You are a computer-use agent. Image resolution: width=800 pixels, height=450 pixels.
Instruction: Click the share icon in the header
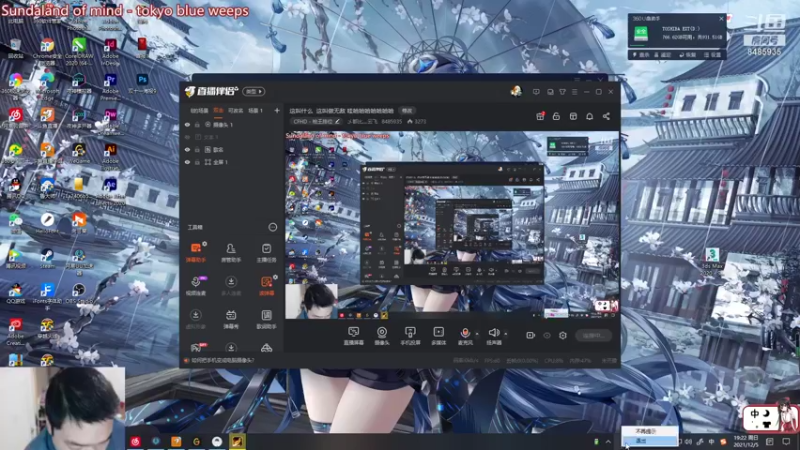coord(606,116)
